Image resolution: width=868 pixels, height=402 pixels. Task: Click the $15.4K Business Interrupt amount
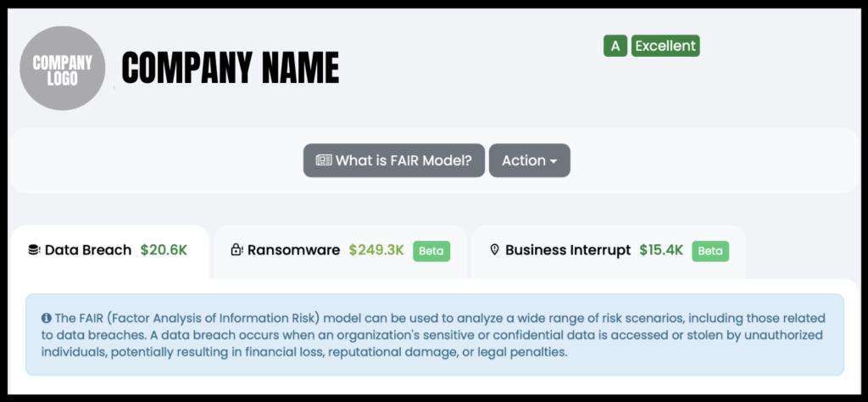(661, 250)
